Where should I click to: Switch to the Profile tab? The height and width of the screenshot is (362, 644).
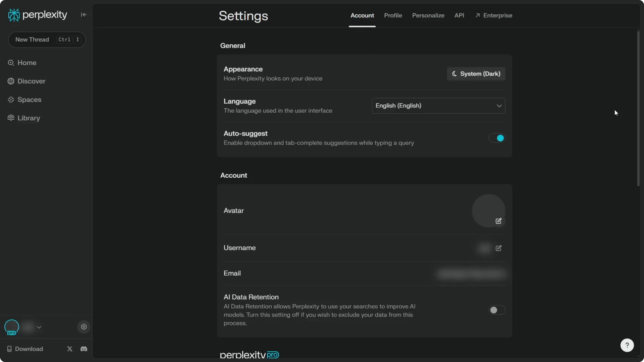(x=393, y=15)
